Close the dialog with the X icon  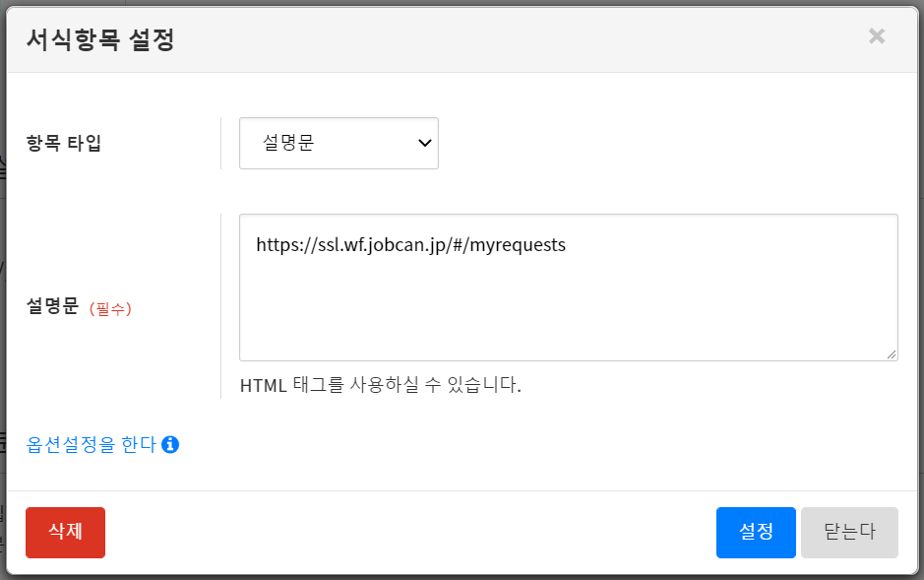[x=876, y=36]
